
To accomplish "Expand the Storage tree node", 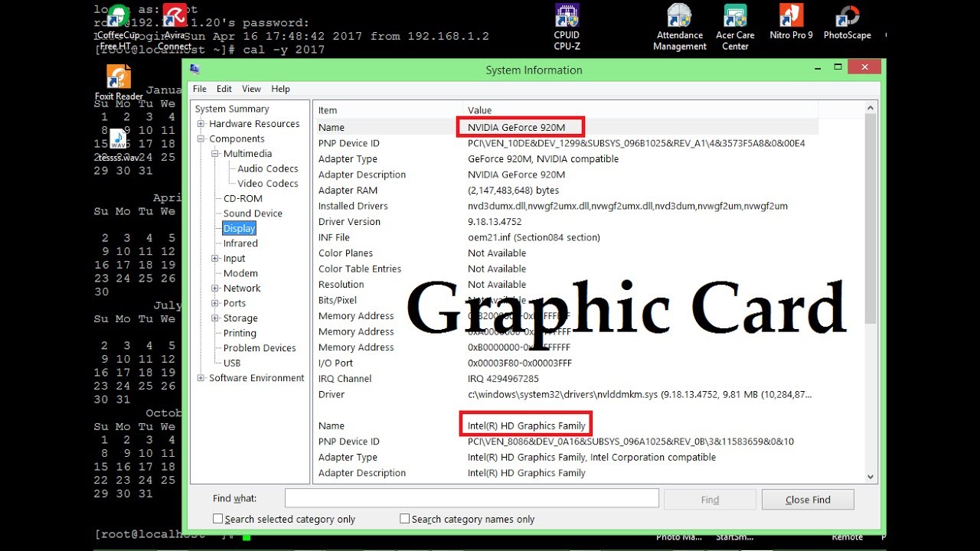I will 215,318.
